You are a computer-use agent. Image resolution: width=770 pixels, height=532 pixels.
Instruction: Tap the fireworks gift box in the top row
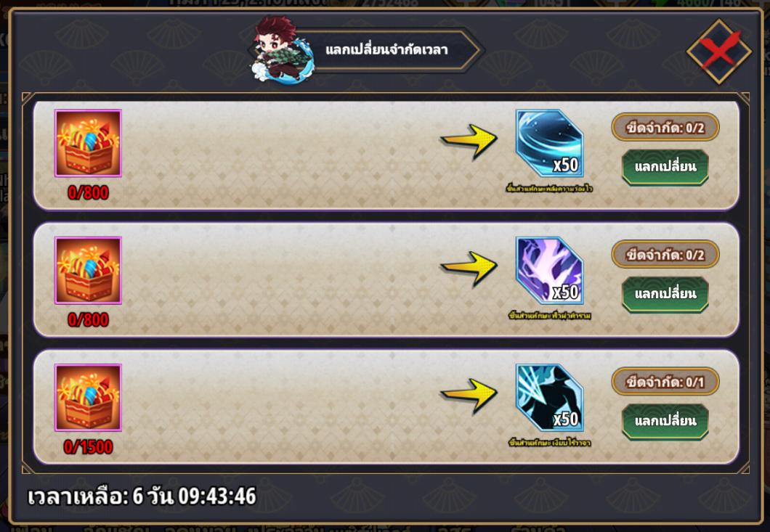[x=88, y=143]
